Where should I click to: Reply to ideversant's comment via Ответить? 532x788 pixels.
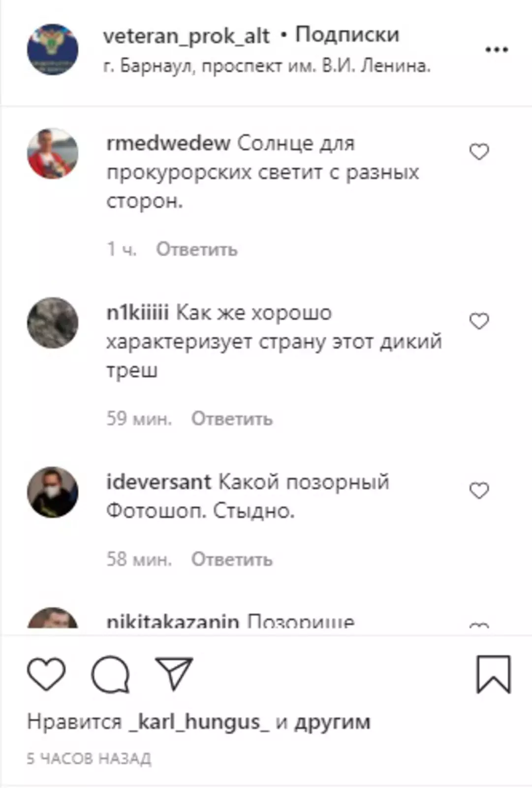tap(232, 559)
